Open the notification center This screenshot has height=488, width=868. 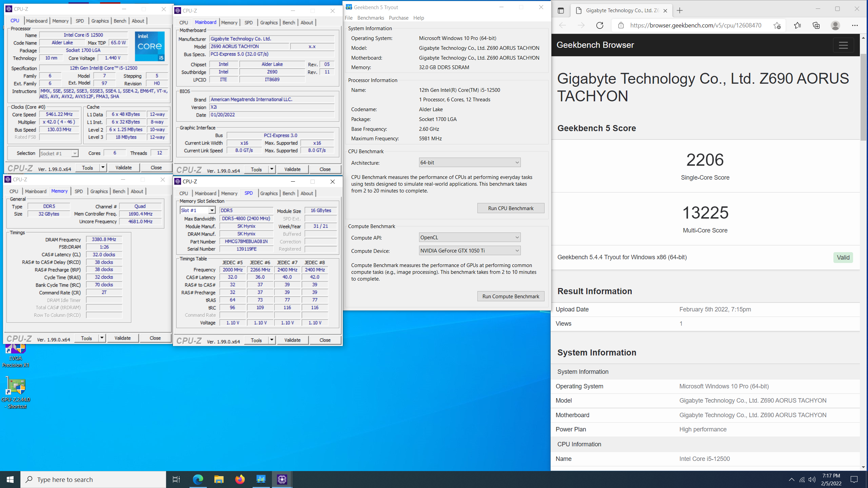(854, 479)
